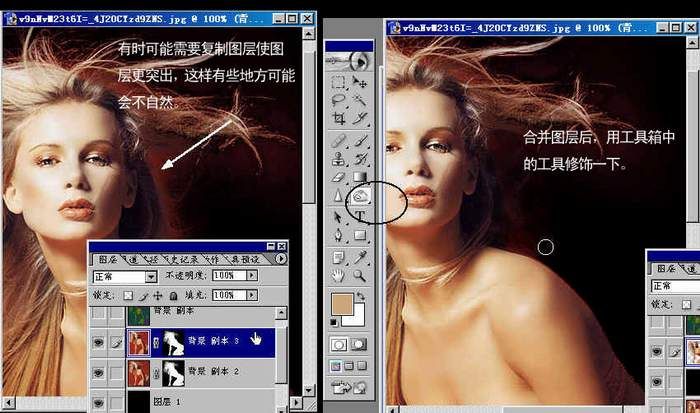
Task: Switch to 通道 channels tab
Action: (133, 259)
